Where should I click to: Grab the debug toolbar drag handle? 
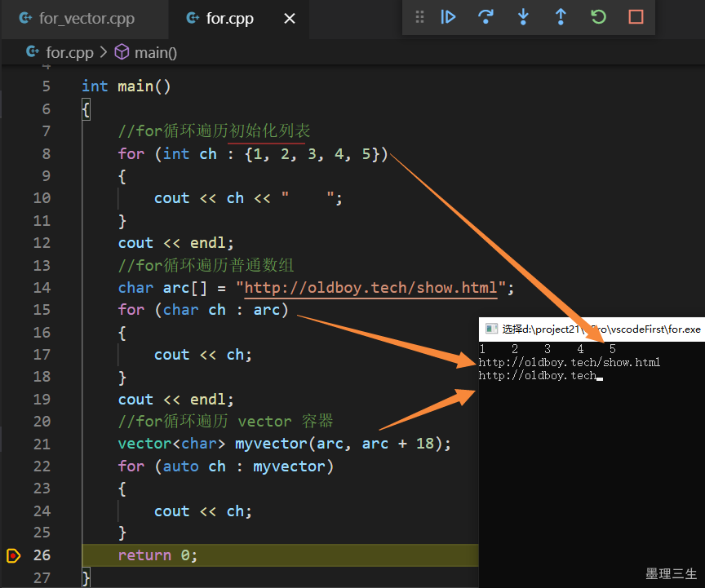pos(419,17)
